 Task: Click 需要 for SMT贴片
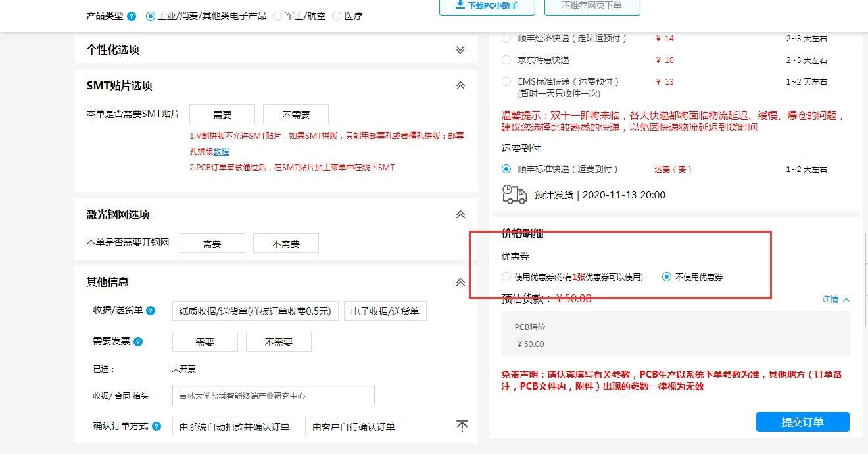(x=222, y=114)
